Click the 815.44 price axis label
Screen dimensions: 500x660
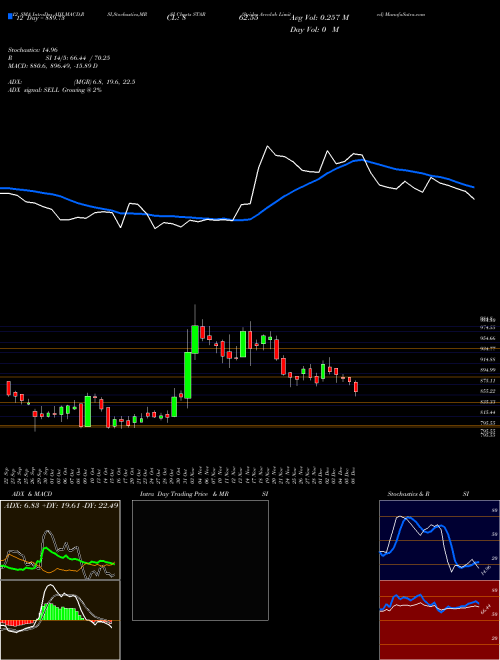488,412
